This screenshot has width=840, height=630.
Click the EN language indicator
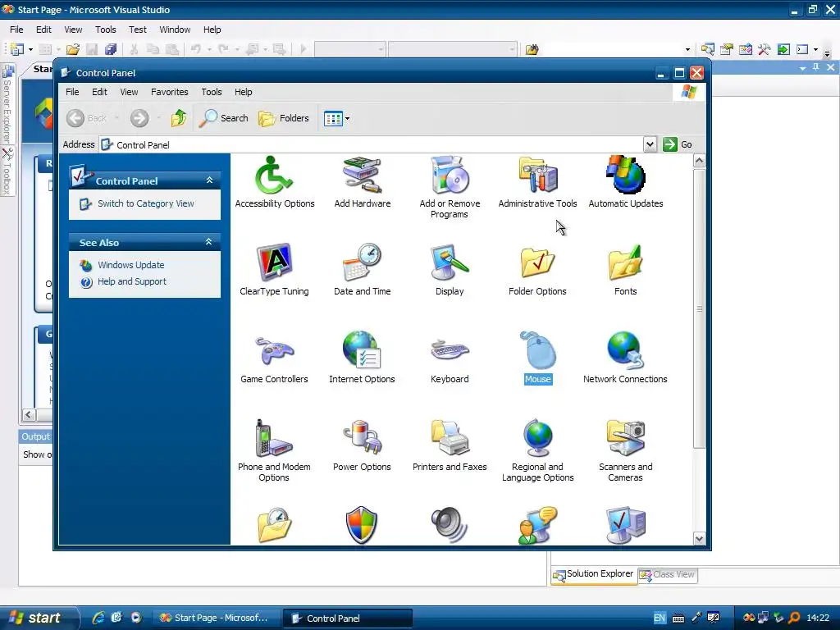[x=660, y=618]
